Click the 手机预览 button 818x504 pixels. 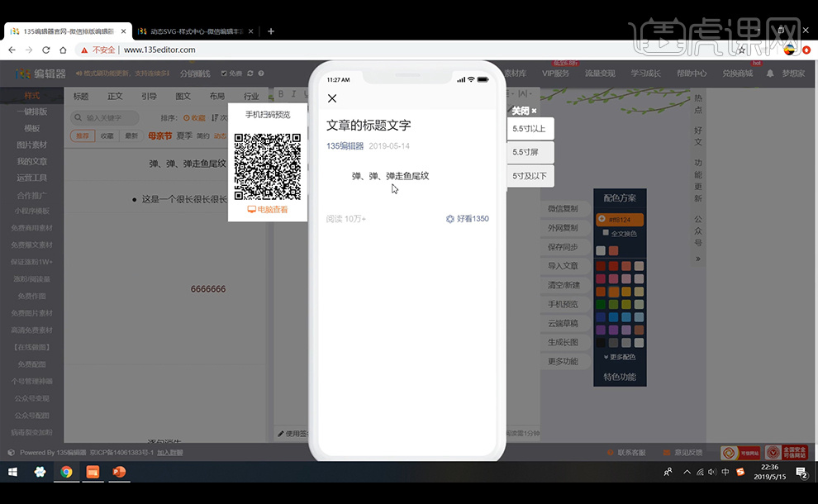[x=563, y=304]
